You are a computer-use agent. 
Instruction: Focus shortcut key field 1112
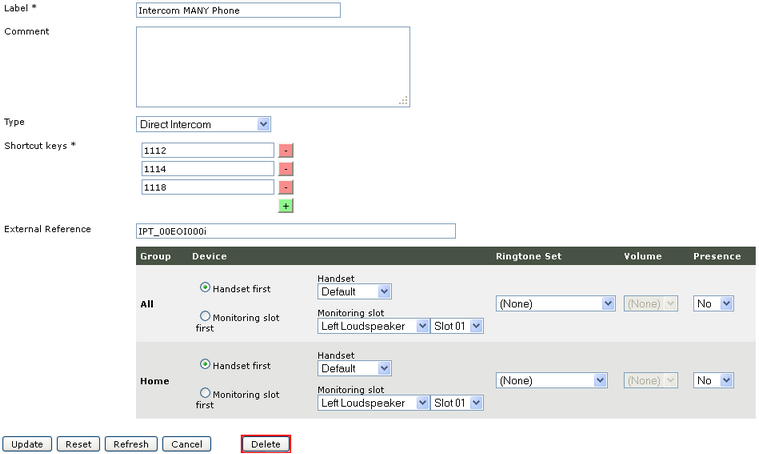[x=208, y=151]
